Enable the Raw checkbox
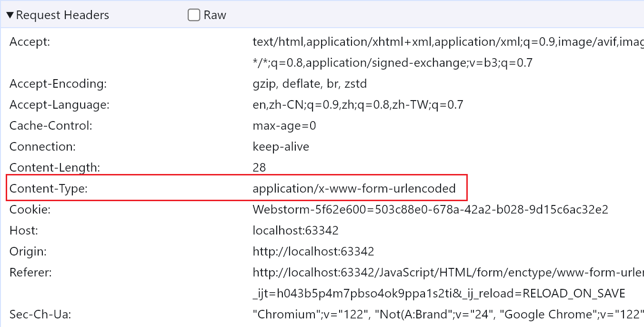This screenshot has width=644, height=327. [194, 15]
